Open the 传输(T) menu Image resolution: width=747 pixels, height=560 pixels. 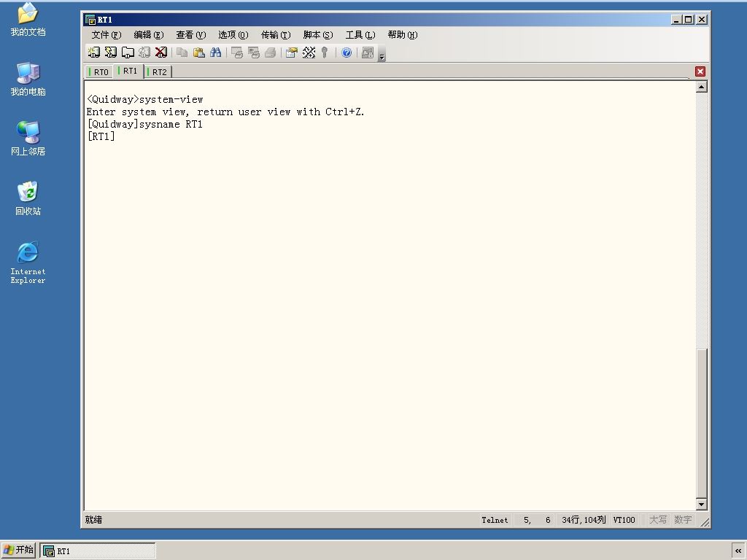click(275, 35)
